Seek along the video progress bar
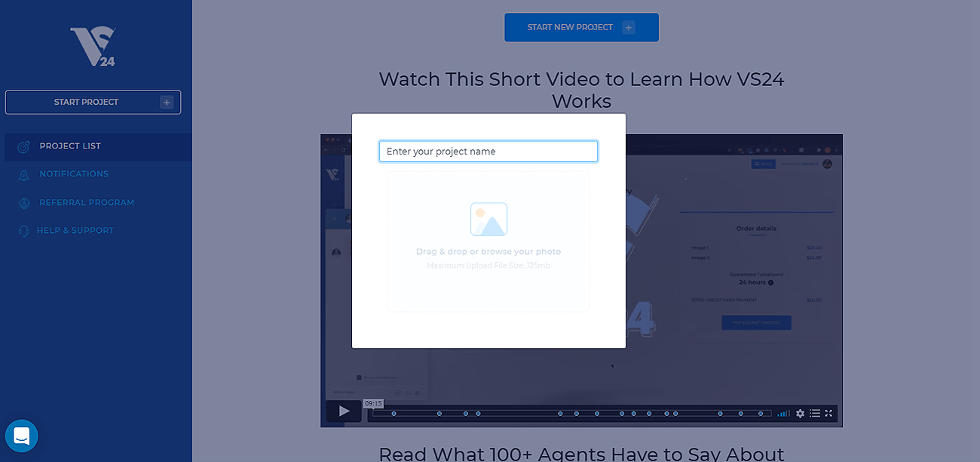 [573, 413]
